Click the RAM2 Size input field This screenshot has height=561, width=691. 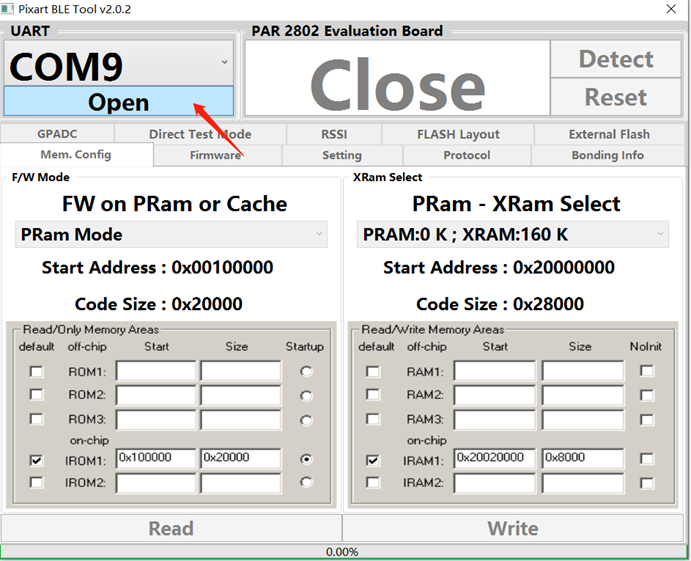(583, 395)
